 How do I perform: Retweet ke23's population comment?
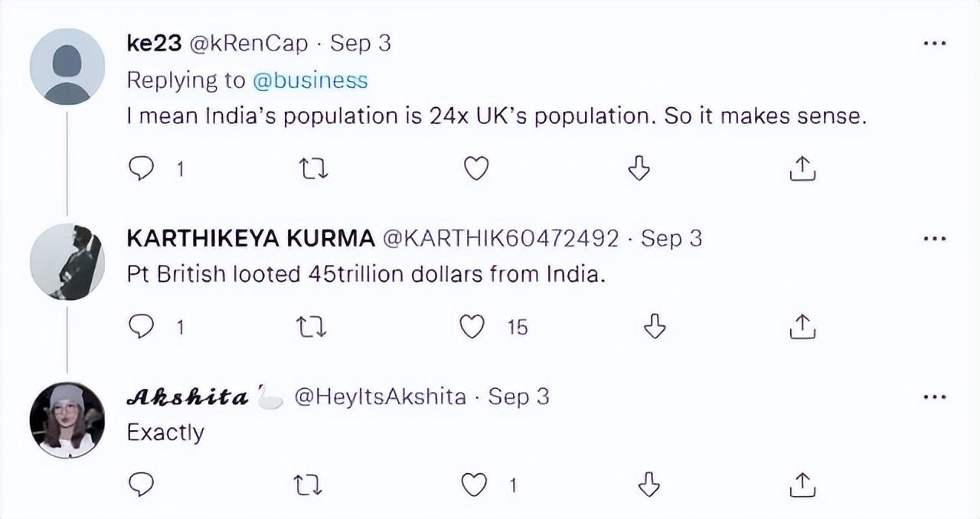click(312, 168)
